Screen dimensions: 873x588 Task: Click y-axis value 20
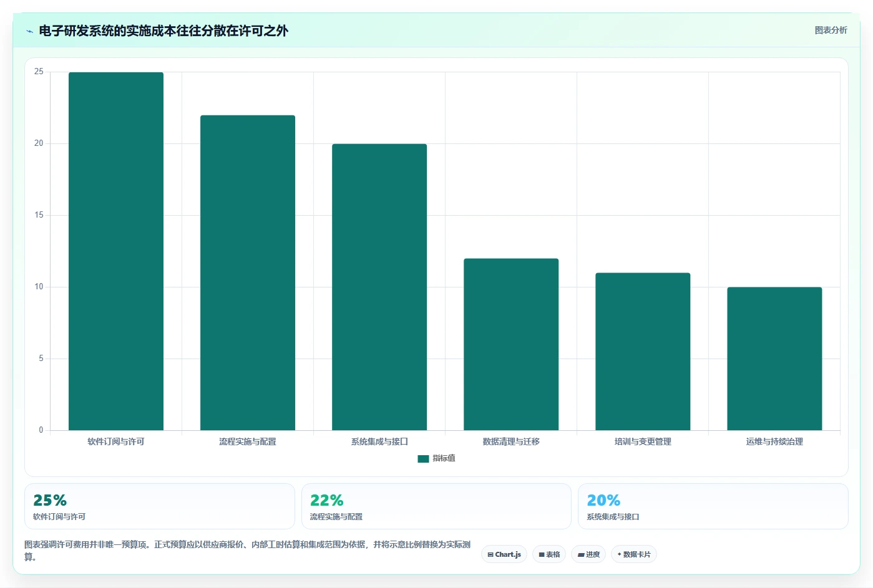tap(39, 143)
